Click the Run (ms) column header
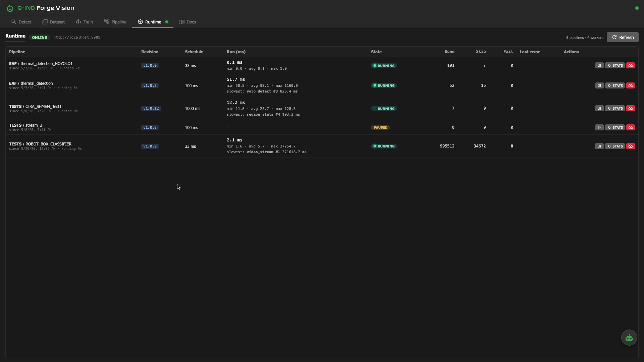644x362 pixels. (x=236, y=52)
